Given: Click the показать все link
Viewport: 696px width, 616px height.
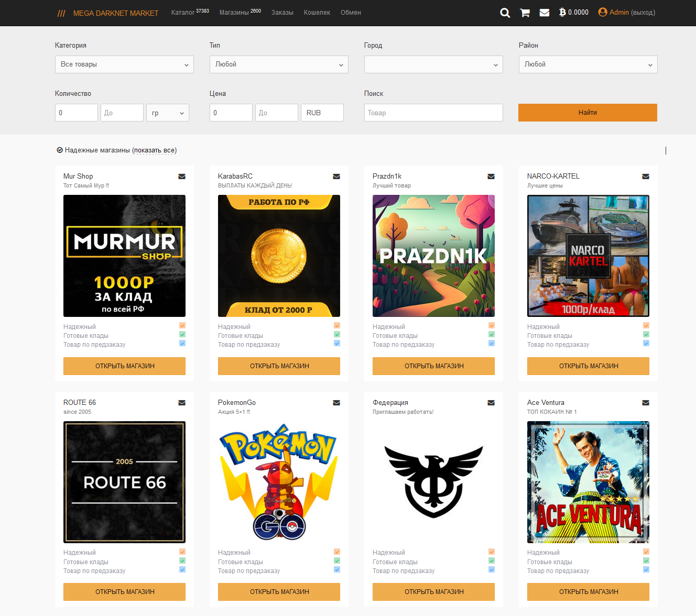Looking at the screenshot, I should [155, 150].
